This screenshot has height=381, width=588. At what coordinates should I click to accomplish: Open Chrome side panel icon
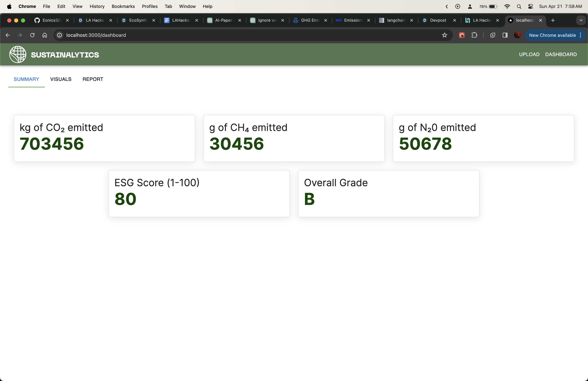point(505,35)
